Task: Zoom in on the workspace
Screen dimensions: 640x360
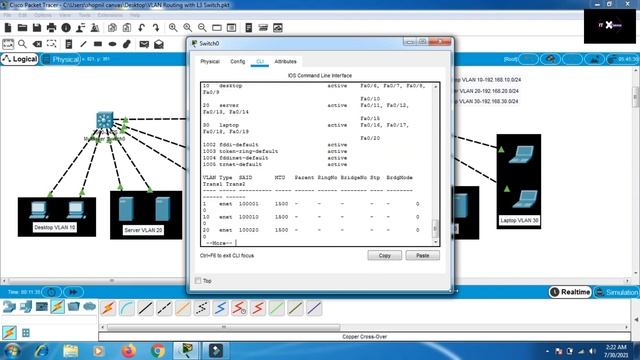Action: pyautogui.click(x=173, y=28)
